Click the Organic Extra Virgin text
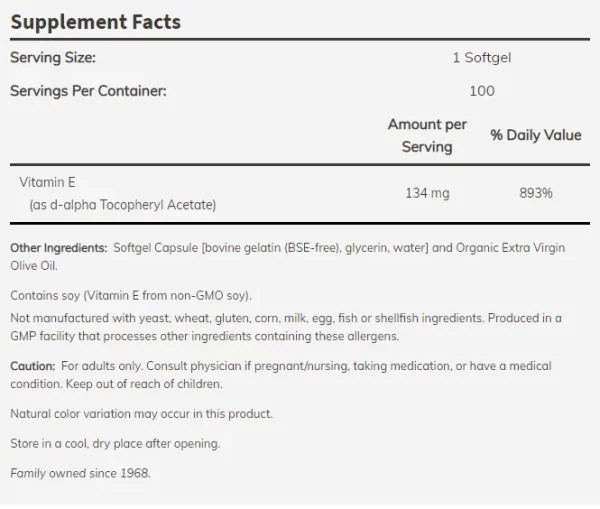Image resolution: width=600 pixels, height=509 pixels. (x=510, y=248)
